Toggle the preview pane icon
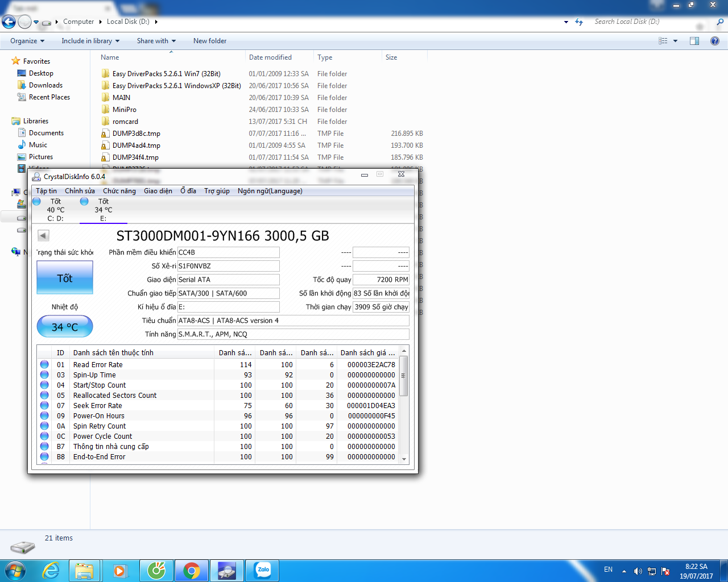This screenshot has width=728, height=582. pos(694,41)
